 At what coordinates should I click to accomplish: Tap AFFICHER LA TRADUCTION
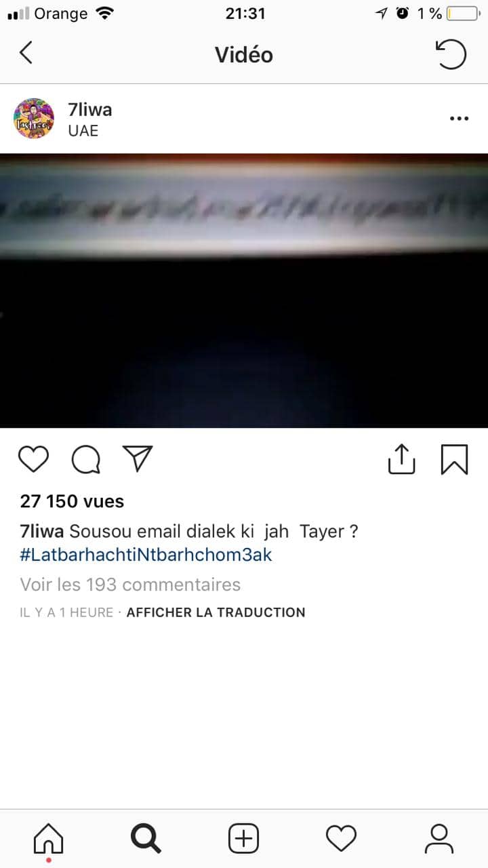pos(216,612)
